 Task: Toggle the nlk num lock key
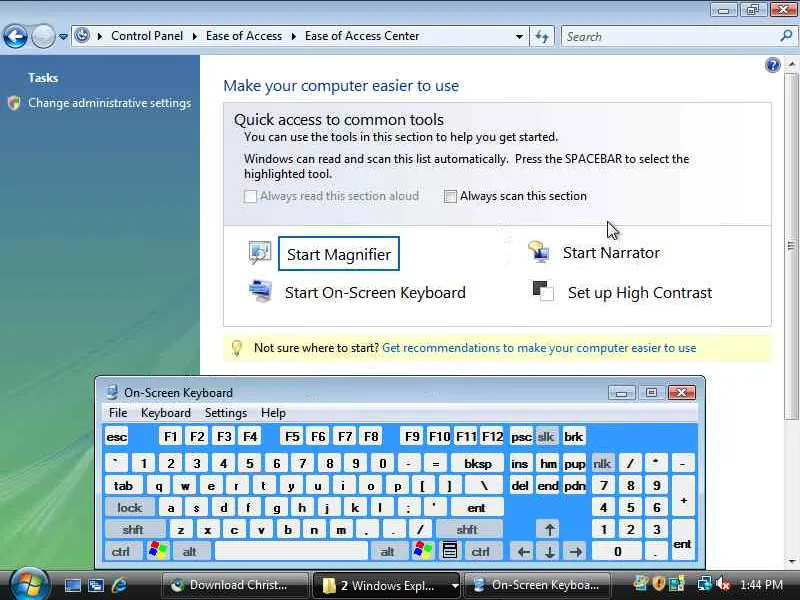pos(602,464)
